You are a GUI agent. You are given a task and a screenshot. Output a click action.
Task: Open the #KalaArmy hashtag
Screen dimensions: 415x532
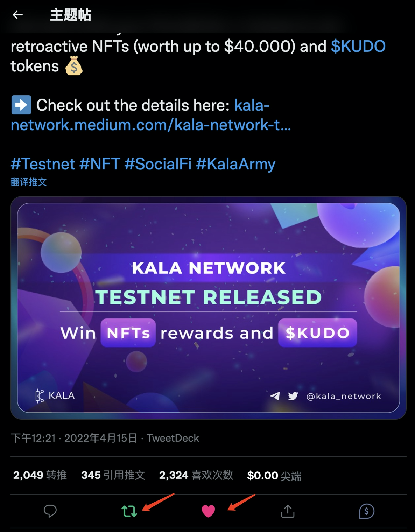(x=235, y=164)
